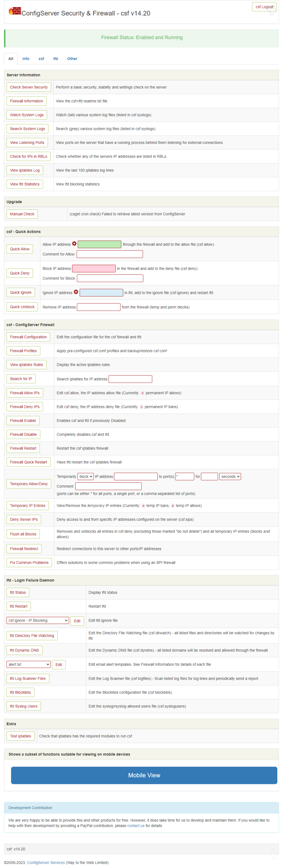Image resolution: width=283 pixels, height=868 pixels.
Task: Click the Quick Deny button
Action: [20, 273]
